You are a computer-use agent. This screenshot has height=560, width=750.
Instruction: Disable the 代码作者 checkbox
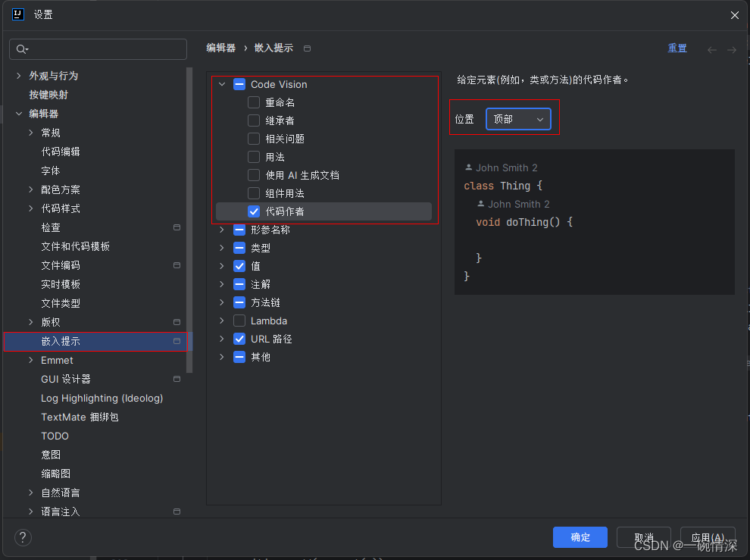pyautogui.click(x=254, y=211)
